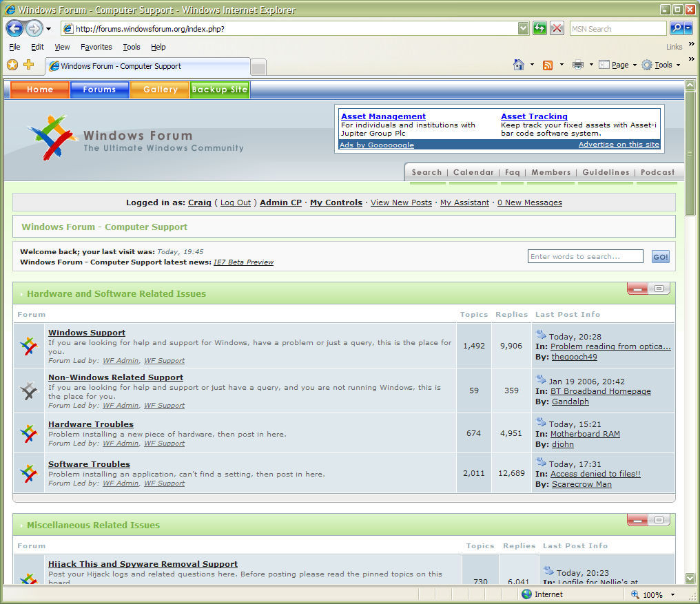Open the Members tab
The width and height of the screenshot is (700, 604).
(551, 172)
